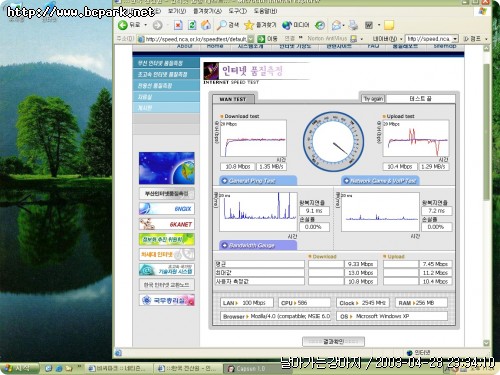
Task: Click the 한국 전산원 taskbar button
Action: (188, 368)
